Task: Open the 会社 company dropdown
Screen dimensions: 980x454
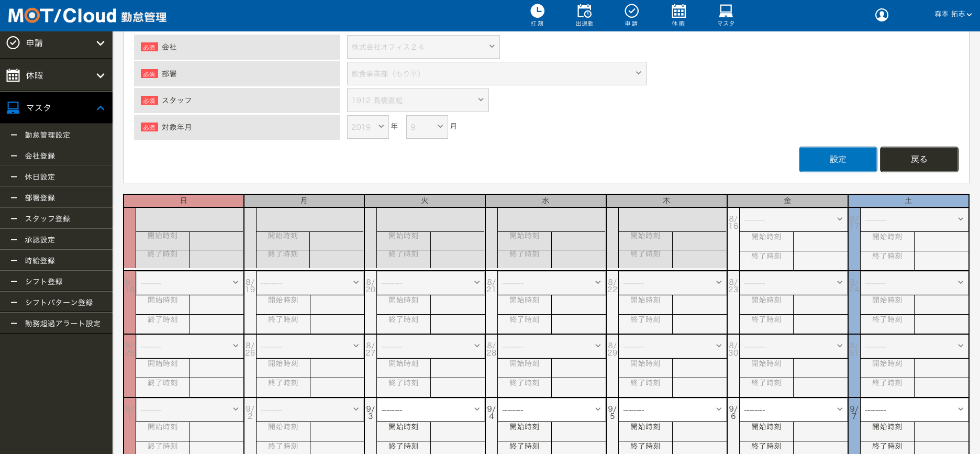Action: coord(423,47)
